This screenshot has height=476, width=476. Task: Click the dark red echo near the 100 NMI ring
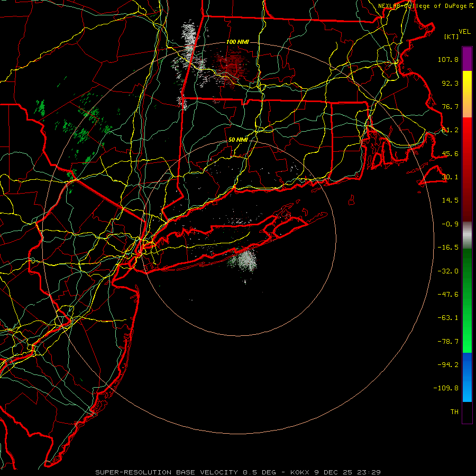(231, 67)
